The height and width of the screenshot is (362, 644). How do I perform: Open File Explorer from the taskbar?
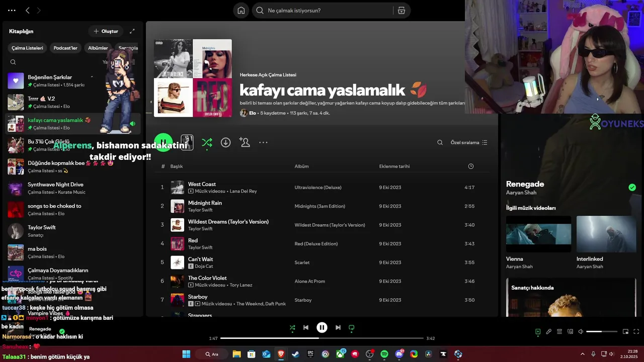coord(236,354)
